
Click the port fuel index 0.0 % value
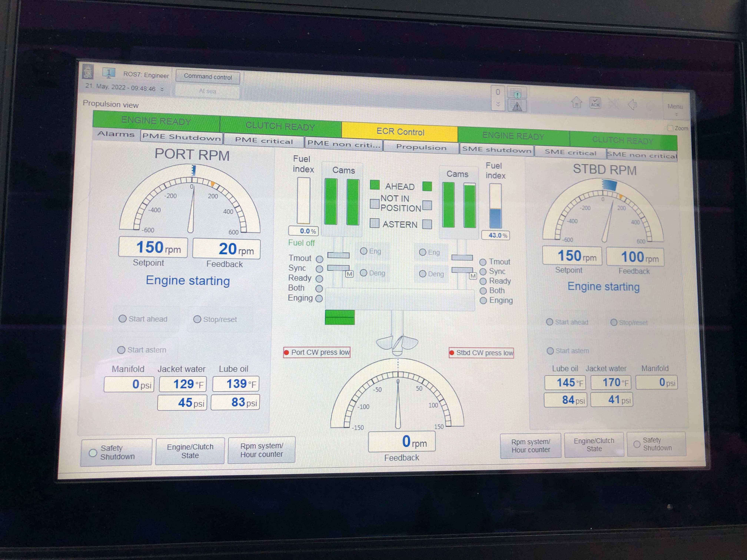(303, 231)
